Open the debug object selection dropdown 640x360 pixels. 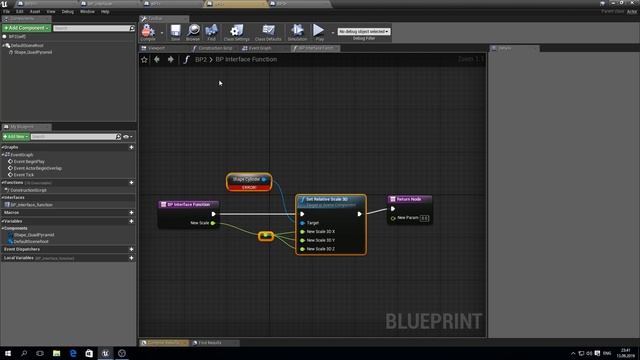pyautogui.click(x=364, y=31)
